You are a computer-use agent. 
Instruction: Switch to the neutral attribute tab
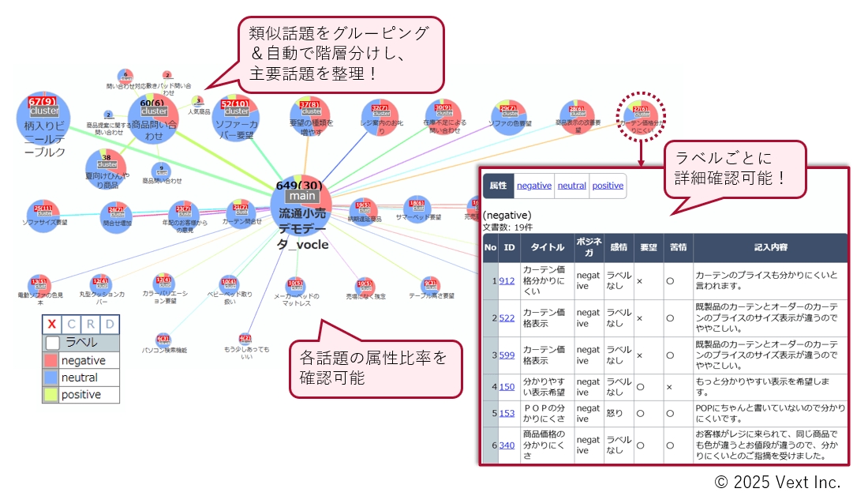(571, 186)
